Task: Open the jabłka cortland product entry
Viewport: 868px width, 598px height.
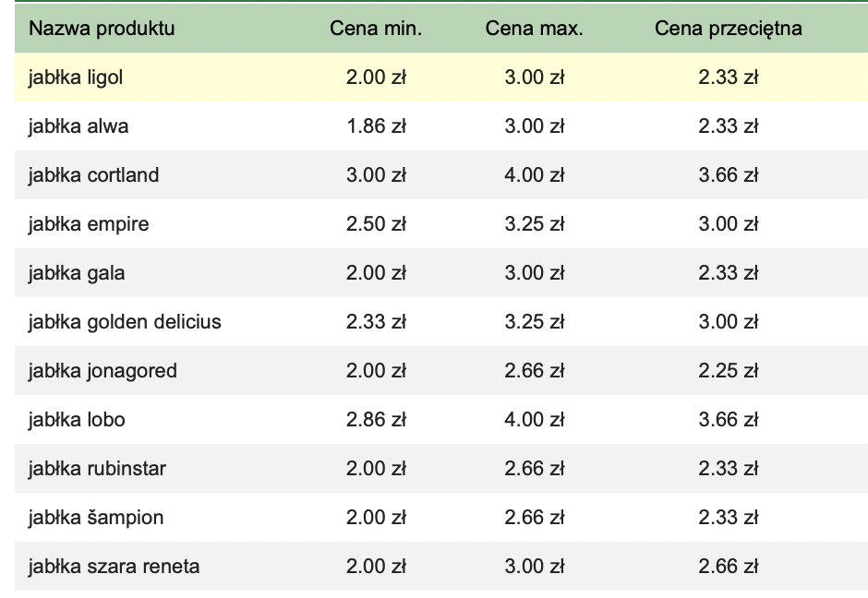Action: (x=93, y=175)
